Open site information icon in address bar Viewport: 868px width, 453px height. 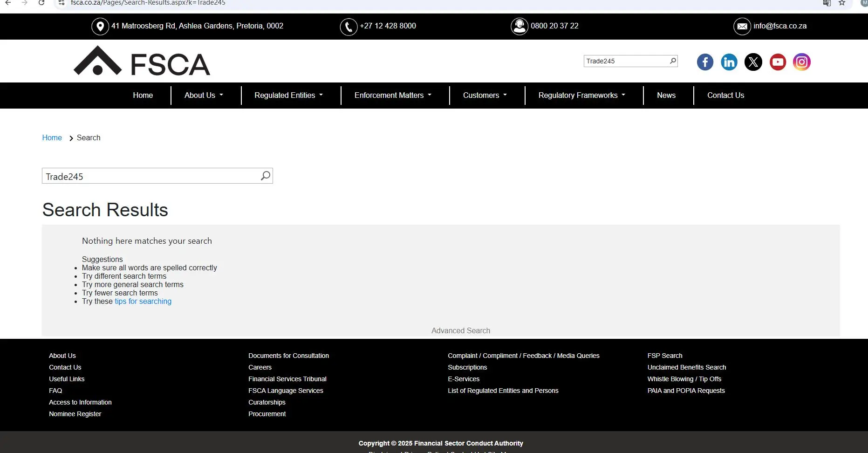[61, 3]
